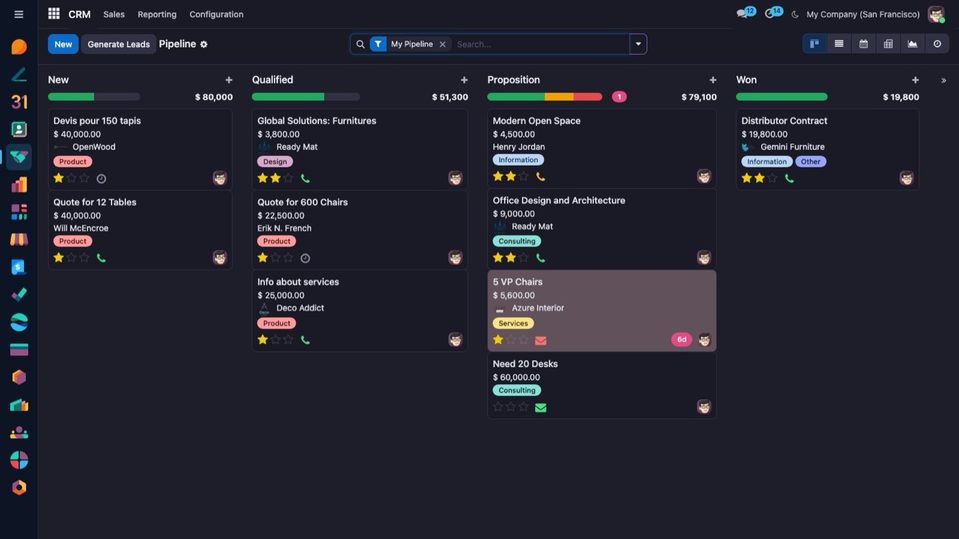
Task: Click the 6d badge on 5 VP Chairs
Action: (681, 340)
